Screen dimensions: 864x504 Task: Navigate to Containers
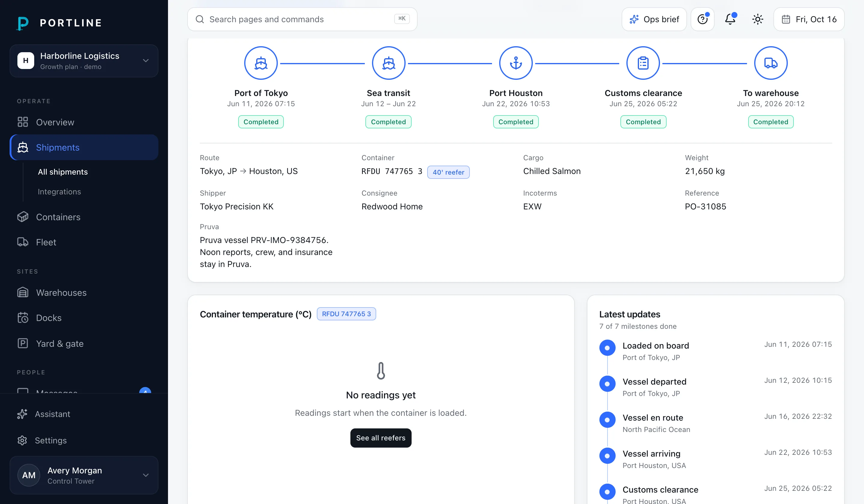tap(84, 217)
